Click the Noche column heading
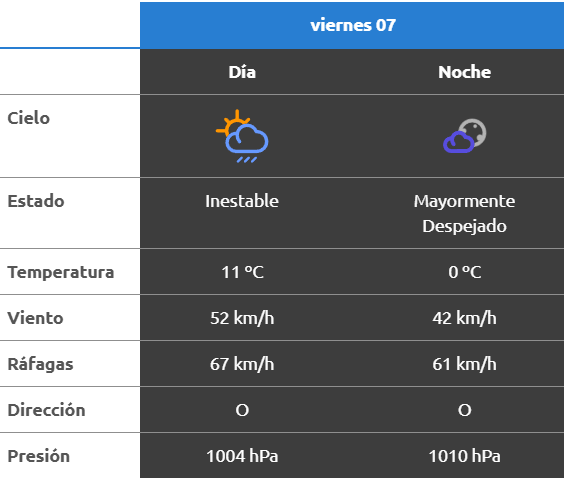Image resolution: width=564 pixels, height=478 pixels. (x=464, y=72)
